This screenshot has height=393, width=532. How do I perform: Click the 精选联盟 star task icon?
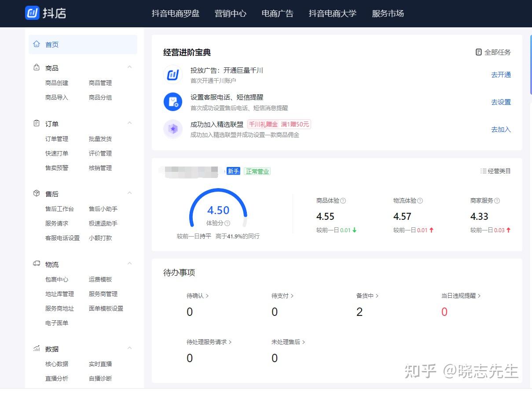173,129
